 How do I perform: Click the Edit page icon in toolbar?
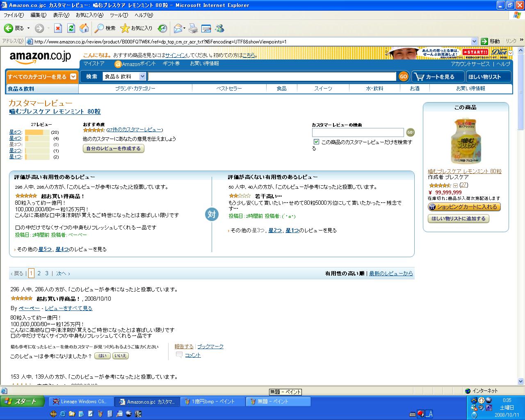pyautogui.click(x=206, y=28)
